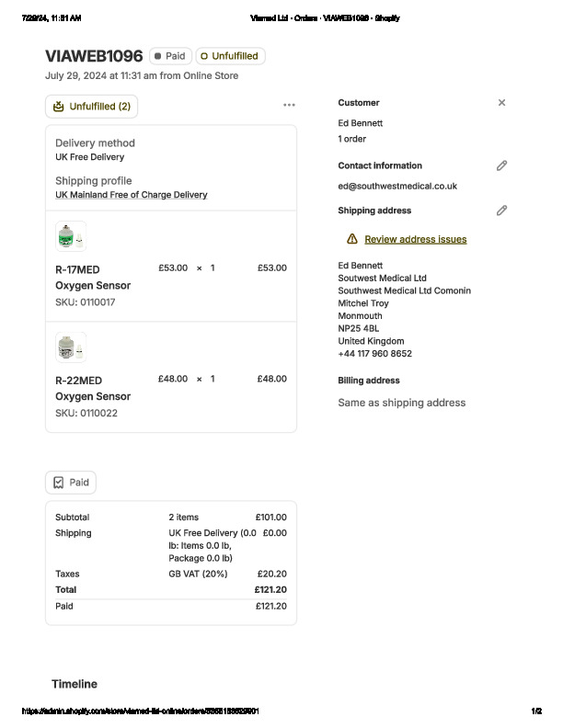
Task: Click the R-17MED product title
Action: pos(77,269)
